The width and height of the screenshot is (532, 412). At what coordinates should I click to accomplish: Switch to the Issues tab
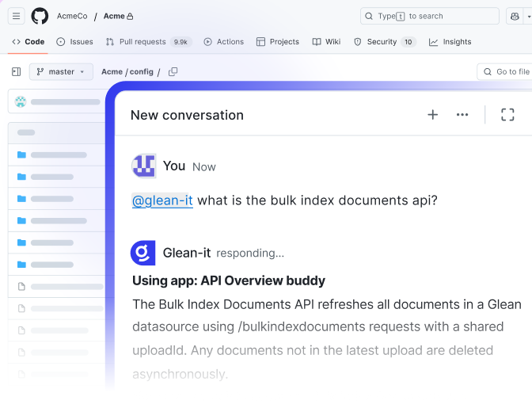point(74,42)
